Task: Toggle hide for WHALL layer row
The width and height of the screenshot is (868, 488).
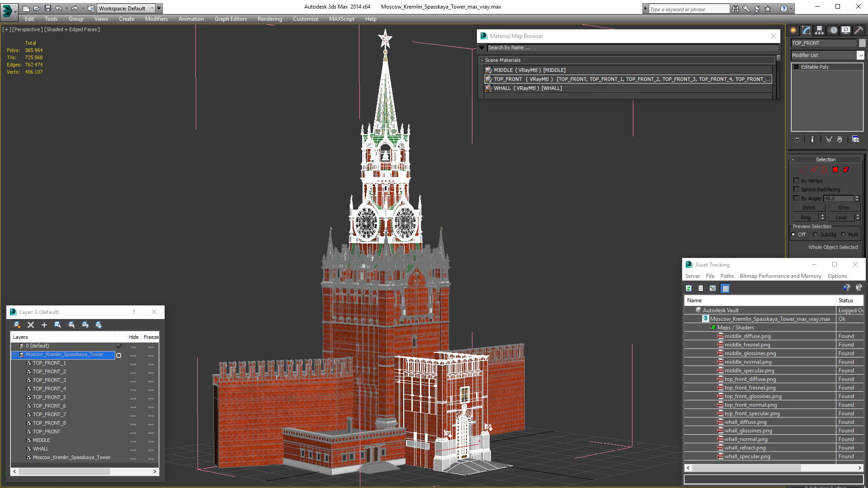Action: pos(133,449)
